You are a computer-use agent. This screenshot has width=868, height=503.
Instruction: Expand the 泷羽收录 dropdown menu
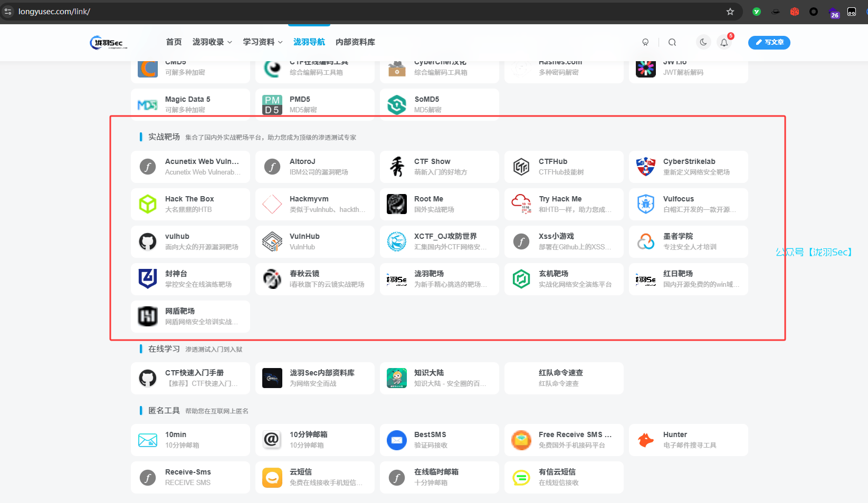pyautogui.click(x=212, y=42)
